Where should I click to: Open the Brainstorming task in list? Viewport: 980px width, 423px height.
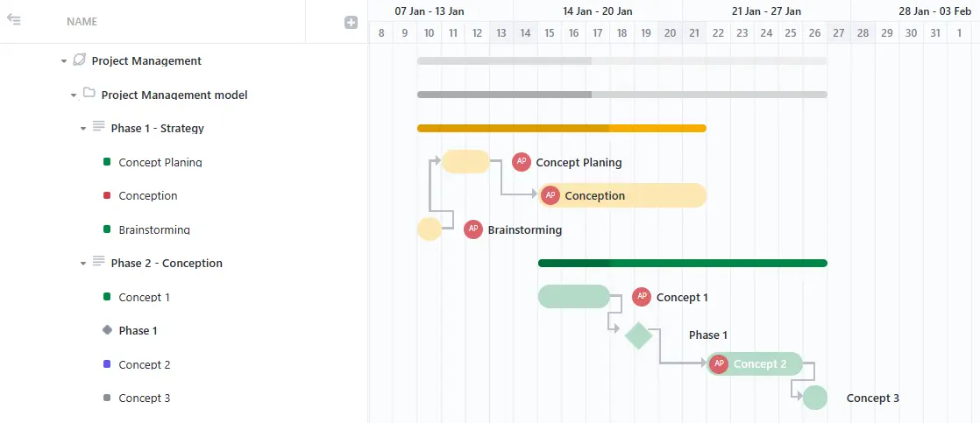154,229
